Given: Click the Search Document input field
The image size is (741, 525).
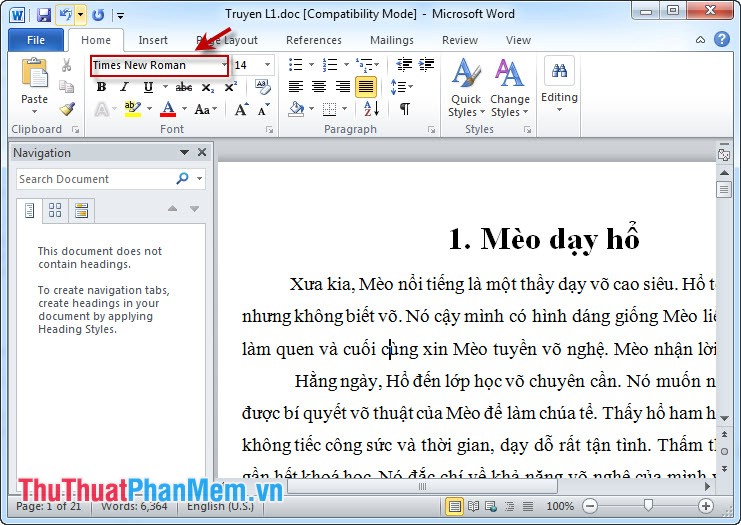Looking at the screenshot, I should 95,179.
